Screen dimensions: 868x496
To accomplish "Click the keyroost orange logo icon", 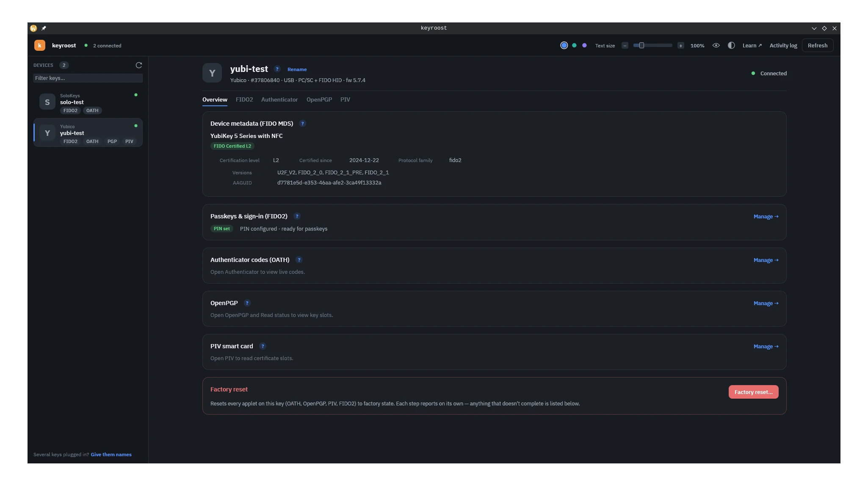I will pyautogui.click(x=40, y=45).
